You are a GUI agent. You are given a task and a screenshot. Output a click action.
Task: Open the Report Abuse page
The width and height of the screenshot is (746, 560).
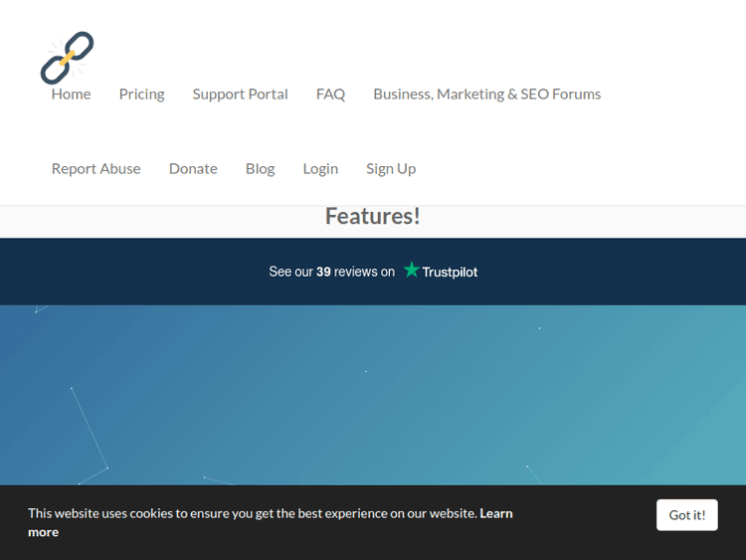pos(95,168)
